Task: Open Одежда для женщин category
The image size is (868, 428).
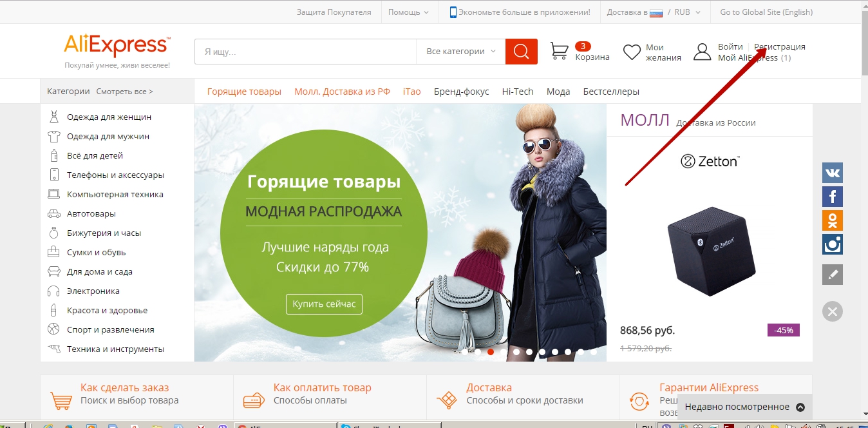Action: coord(109,117)
